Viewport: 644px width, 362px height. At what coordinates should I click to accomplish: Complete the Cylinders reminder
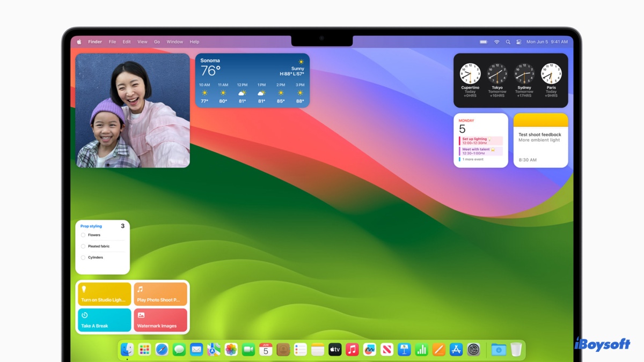click(83, 257)
